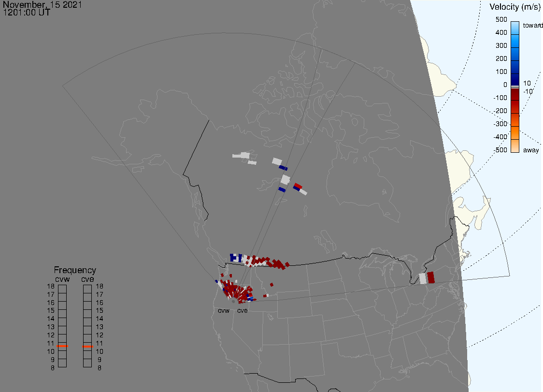
Task: Click the -500 velocity scale label
Action: pyautogui.click(x=500, y=150)
